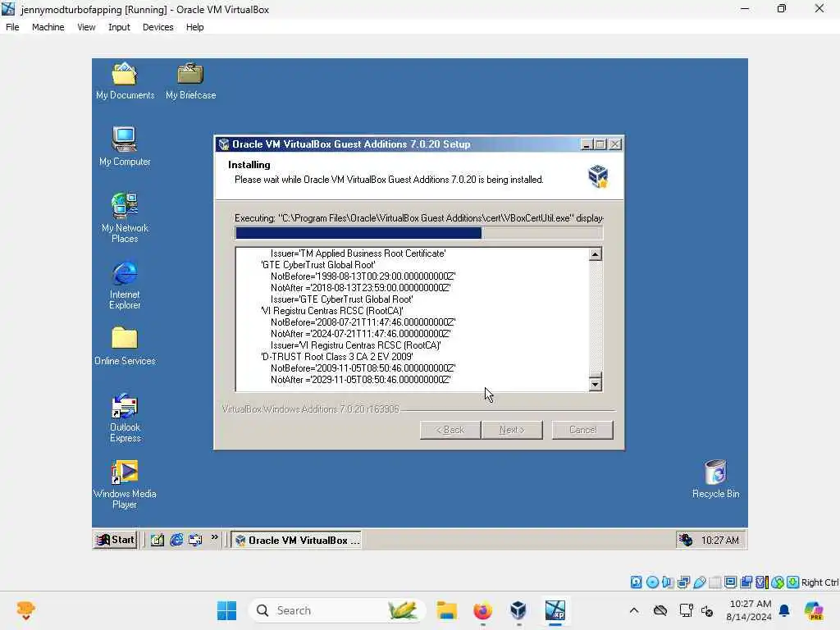Open the Windows 11 Start menu
This screenshot has width=840, height=630.
point(226,610)
